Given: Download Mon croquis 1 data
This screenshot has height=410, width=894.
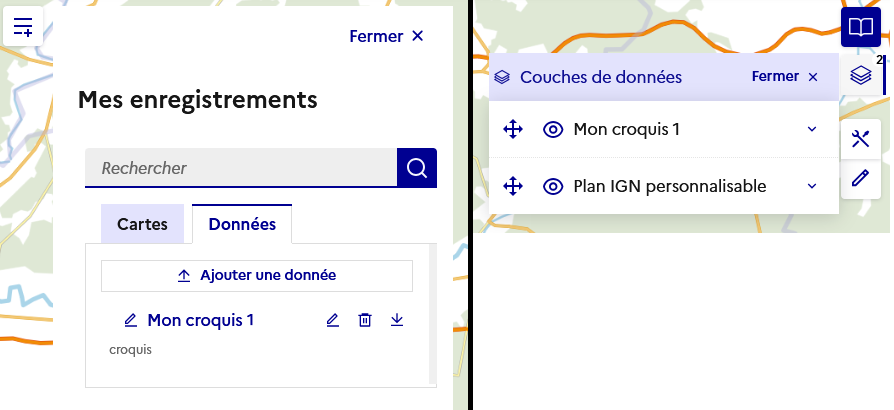Looking at the screenshot, I should (396, 320).
